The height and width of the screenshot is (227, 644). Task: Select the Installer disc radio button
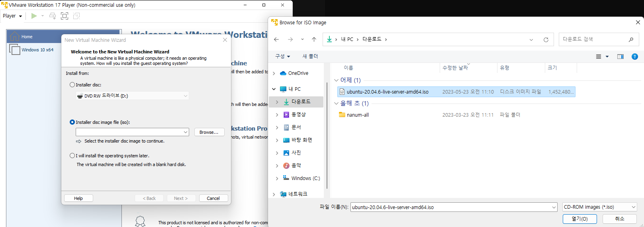(72, 85)
